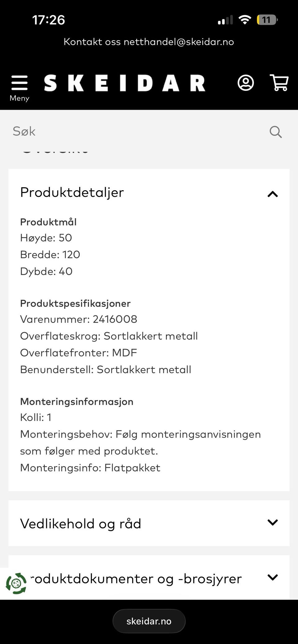This screenshot has height=644, width=298.
Task: Expand Produktdokumenter og -brosjyrer chevron arrow
Action: point(273,577)
